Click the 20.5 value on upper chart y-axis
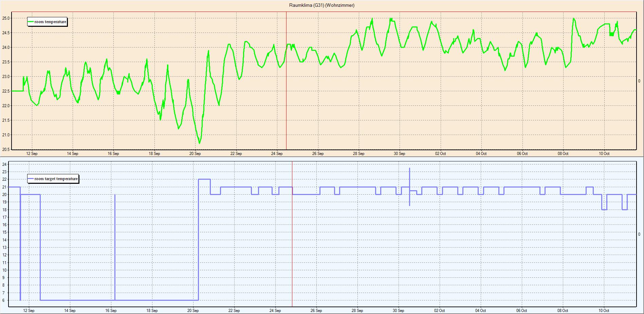644x314 pixels. click(x=6, y=149)
